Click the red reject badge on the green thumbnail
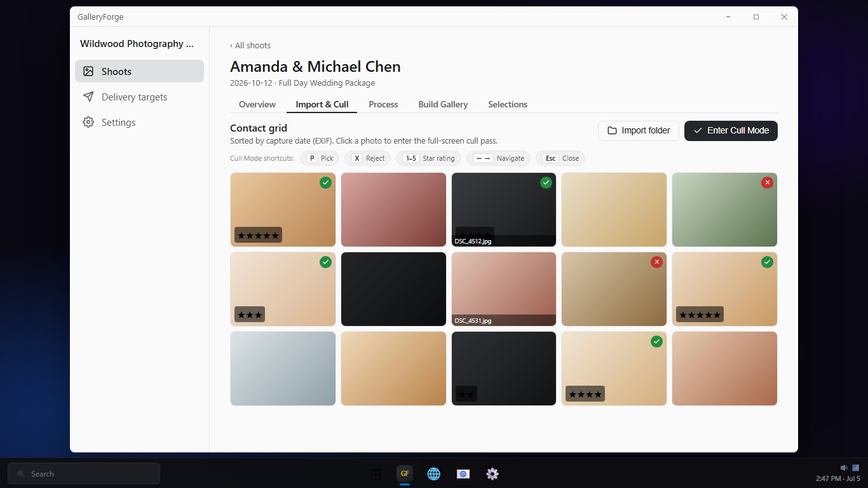This screenshot has width=868, height=488. (767, 182)
